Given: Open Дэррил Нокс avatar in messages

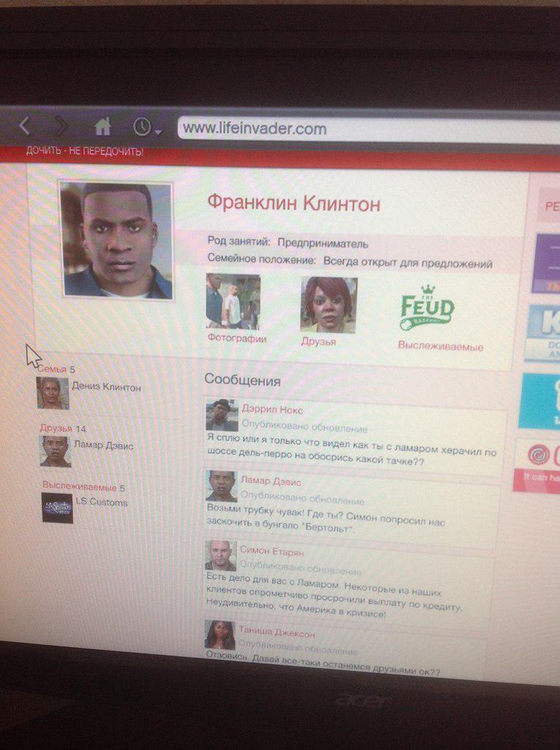Looking at the screenshot, I should 222,415.
